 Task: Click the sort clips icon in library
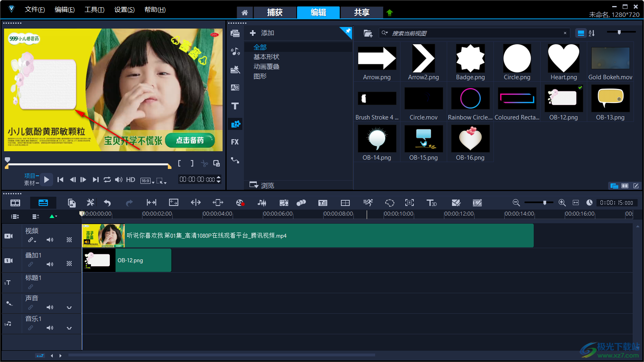tap(592, 33)
